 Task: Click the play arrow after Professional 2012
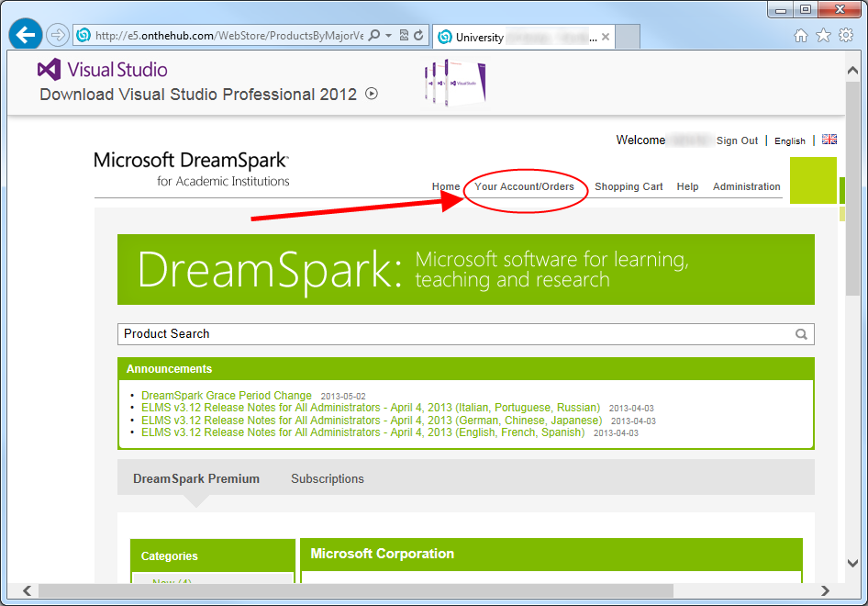[x=372, y=95]
